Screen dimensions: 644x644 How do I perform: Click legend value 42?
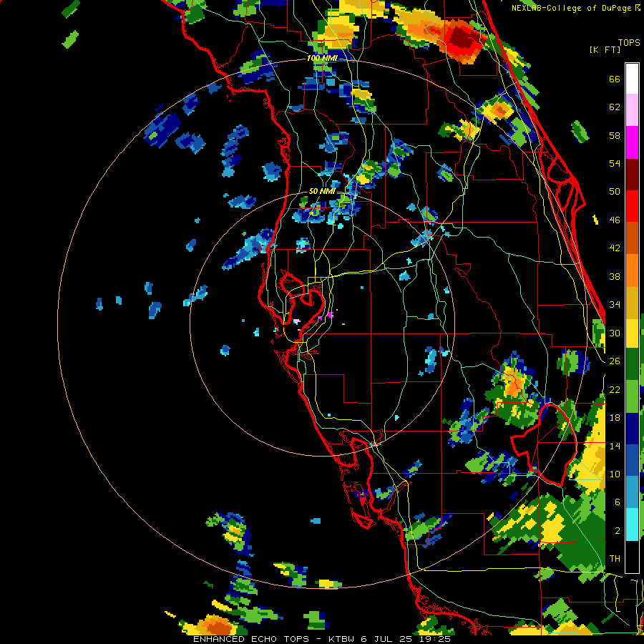pyautogui.click(x=615, y=248)
